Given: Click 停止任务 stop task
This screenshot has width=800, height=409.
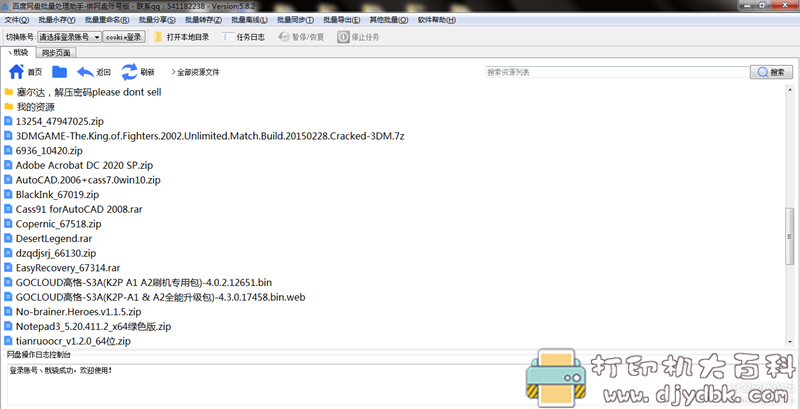Looking at the screenshot, I should (359, 37).
